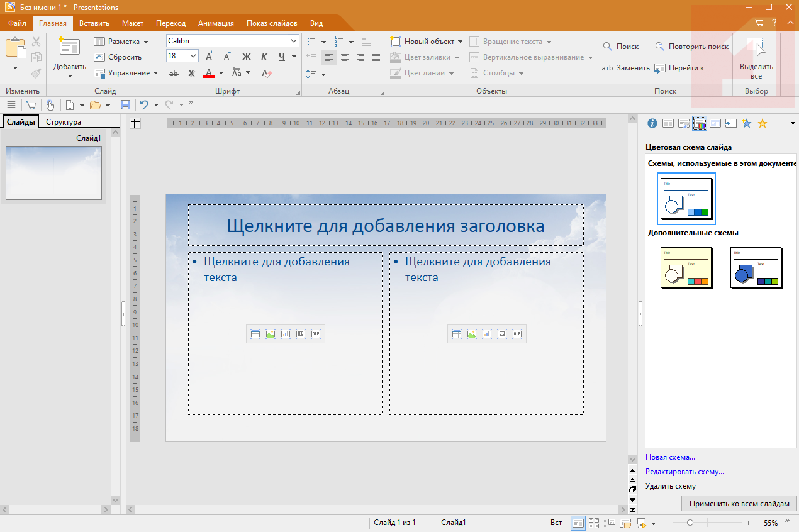Image resolution: width=799 pixels, height=532 pixels.
Task: Click the Новая схема link
Action: [670, 457]
